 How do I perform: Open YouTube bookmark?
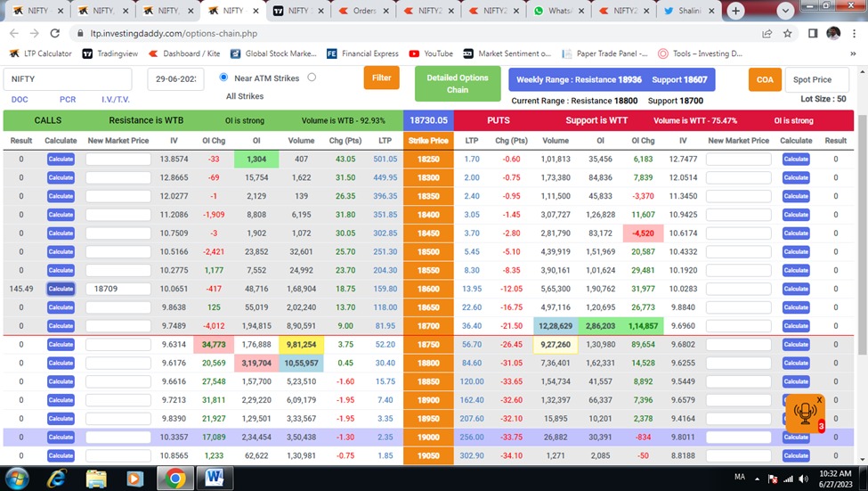(431, 53)
